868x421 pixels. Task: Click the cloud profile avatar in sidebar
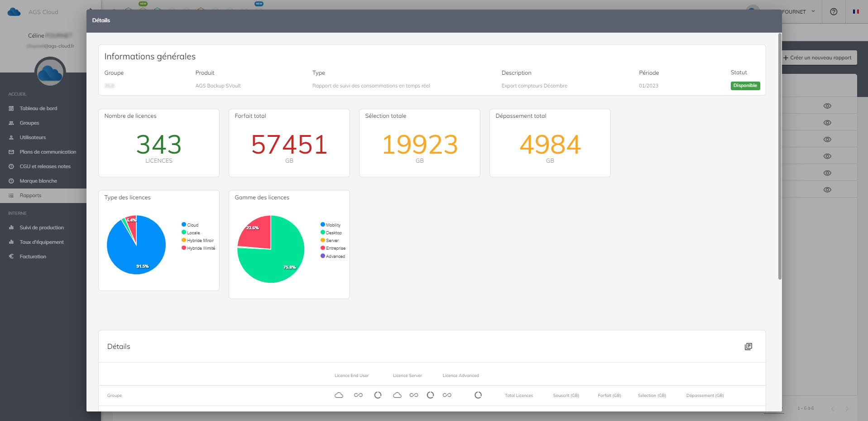click(50, 73)
